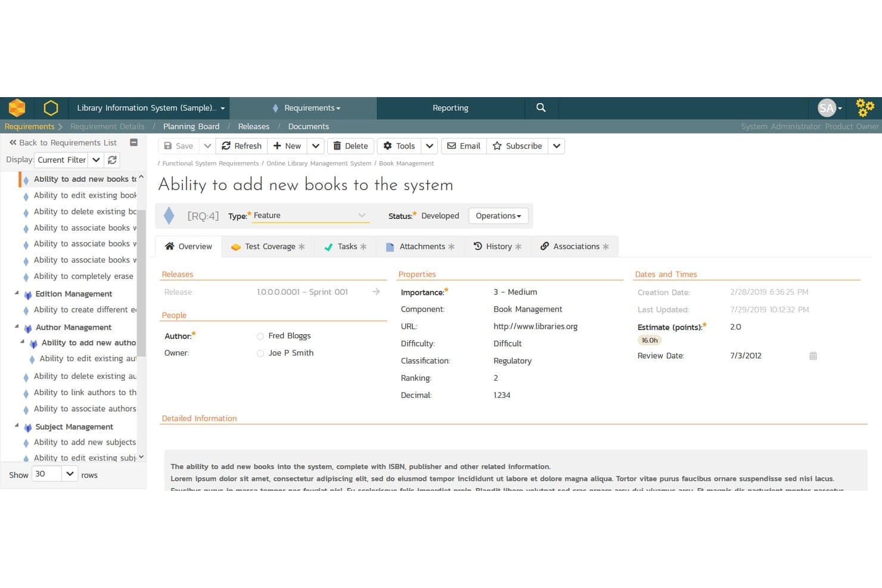Open the Review Date calendar icon
The width and height of the screenshot is (882, 588).
click(813, 356)
